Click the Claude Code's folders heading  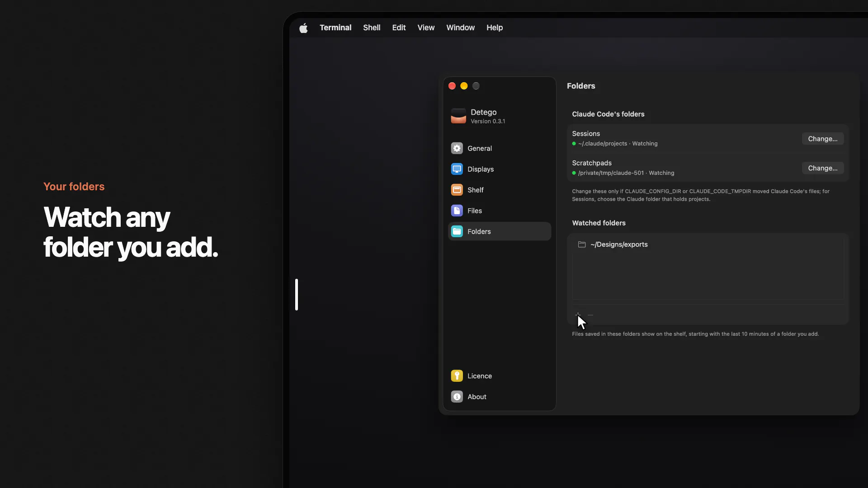pyautogui.click(x=608, y=114)
